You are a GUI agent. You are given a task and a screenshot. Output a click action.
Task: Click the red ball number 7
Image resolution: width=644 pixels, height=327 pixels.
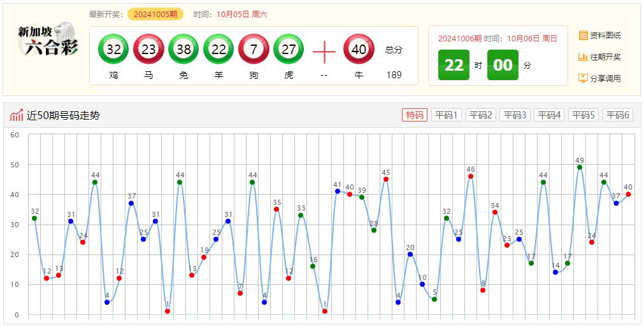pos(254,50)
